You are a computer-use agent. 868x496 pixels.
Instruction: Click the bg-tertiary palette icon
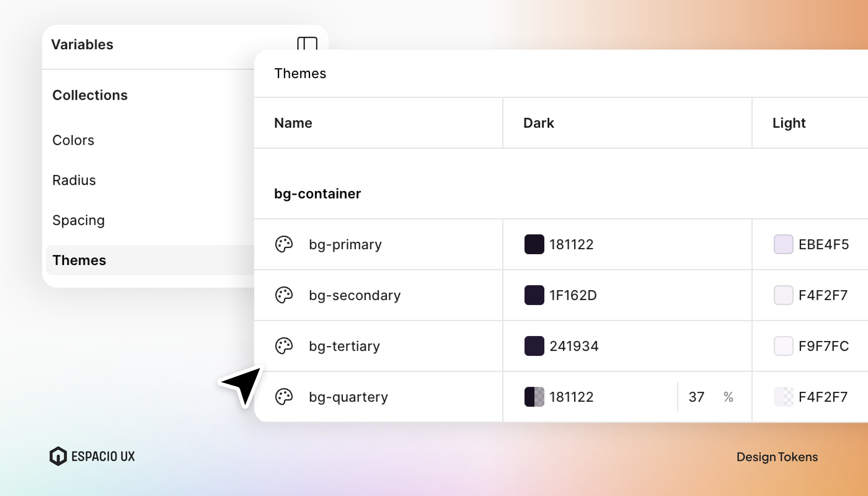click(284, 346)
